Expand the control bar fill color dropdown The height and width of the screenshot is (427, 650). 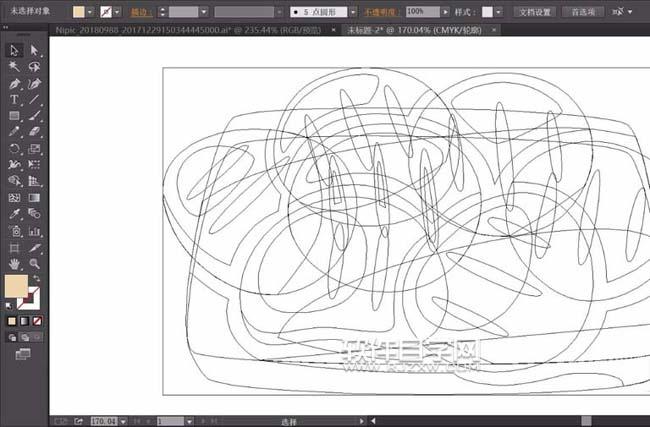pyautogui.click(x=90, y=12)
